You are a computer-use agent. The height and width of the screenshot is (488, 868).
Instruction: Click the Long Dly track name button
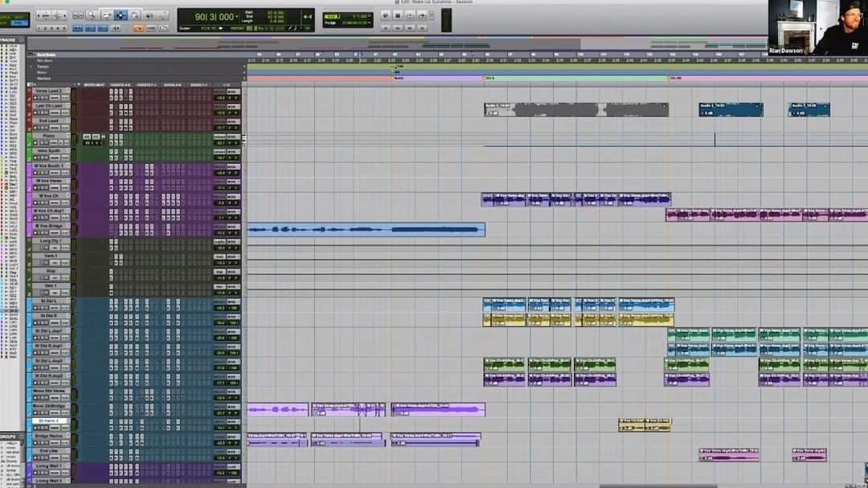tap(51, 241)
